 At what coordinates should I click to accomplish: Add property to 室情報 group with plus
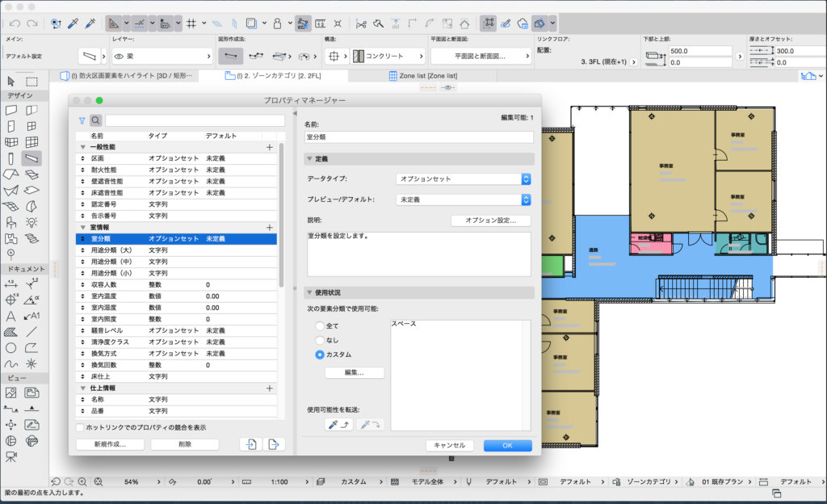(270, 228)
